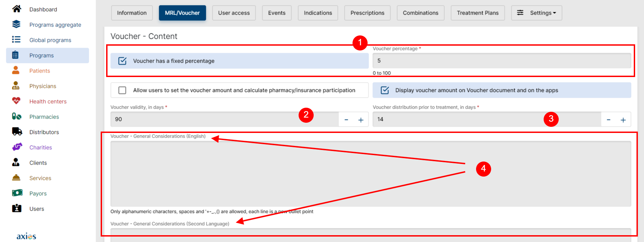The width and height of the screenshot is (644, 242).
Task: Disable display voucher amount on document
Action: point(385,90)
